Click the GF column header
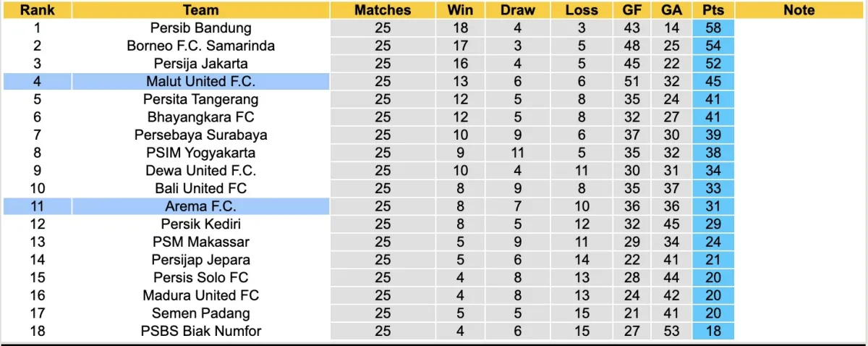 point(631,10)
